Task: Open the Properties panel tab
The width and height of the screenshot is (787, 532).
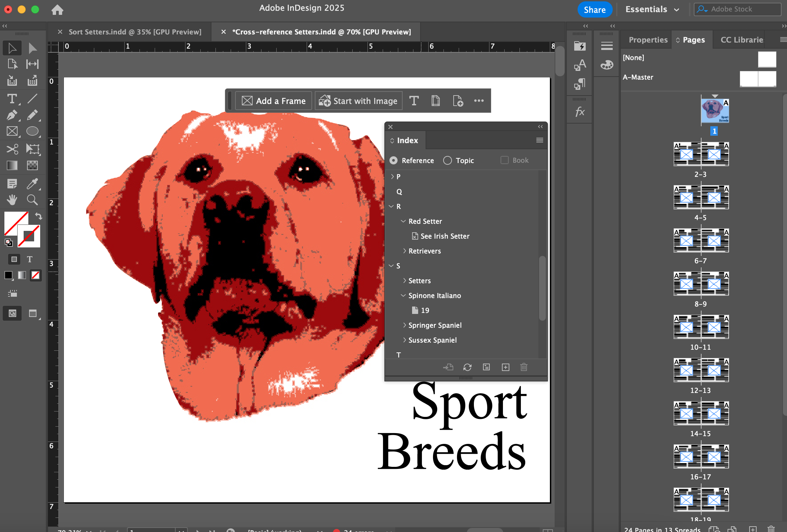Action: pyautogui.click(x=648, y=39)
